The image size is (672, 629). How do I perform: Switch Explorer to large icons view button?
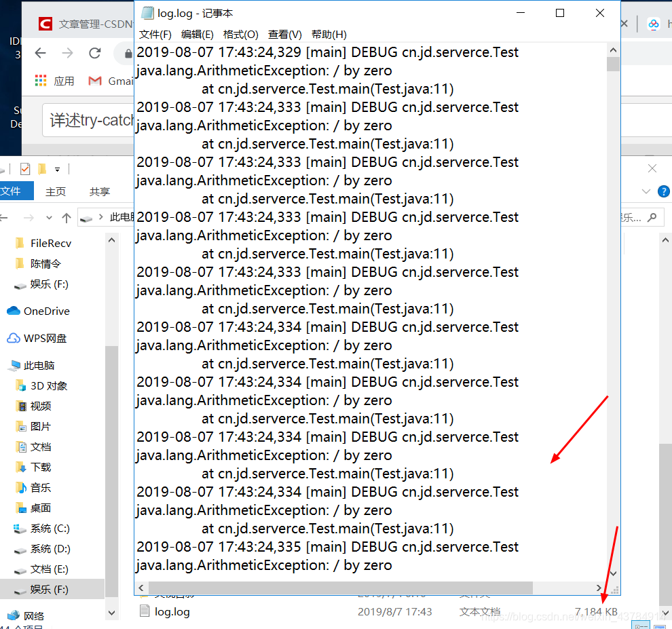click(x=660, y=626)
